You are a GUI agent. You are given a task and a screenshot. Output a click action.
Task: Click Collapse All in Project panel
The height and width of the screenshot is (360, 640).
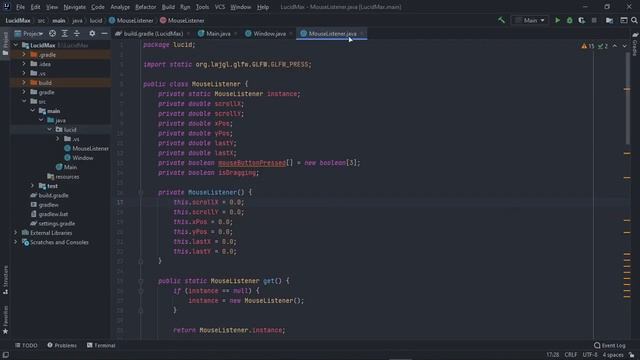point(77,33)
